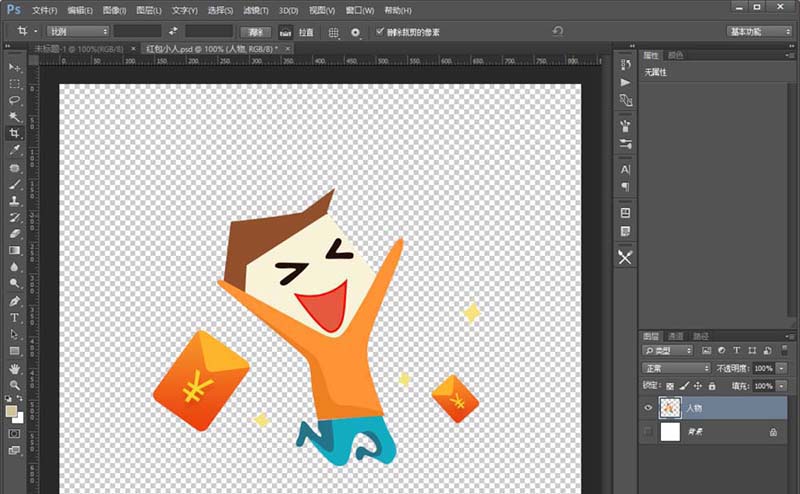800x494 pixels.
Task: Select the Crop tool in the toolbox
Action: click(15, 133)
